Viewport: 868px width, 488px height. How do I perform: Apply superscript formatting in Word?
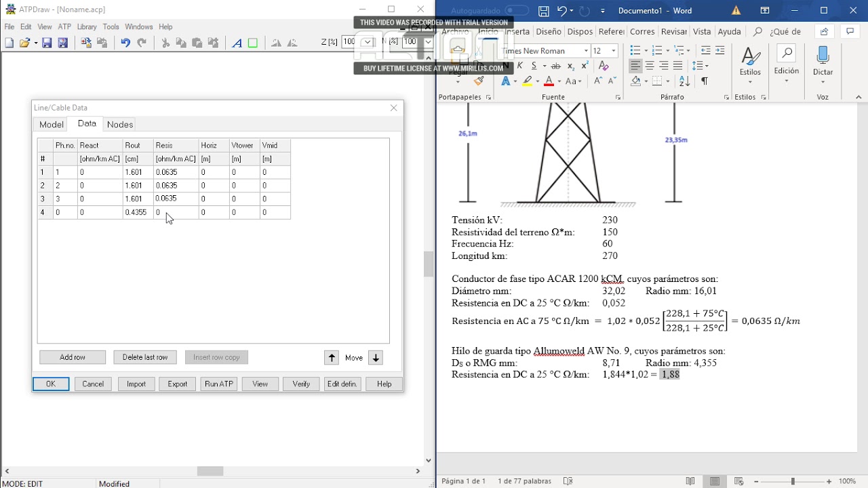[x=586, y=66]
